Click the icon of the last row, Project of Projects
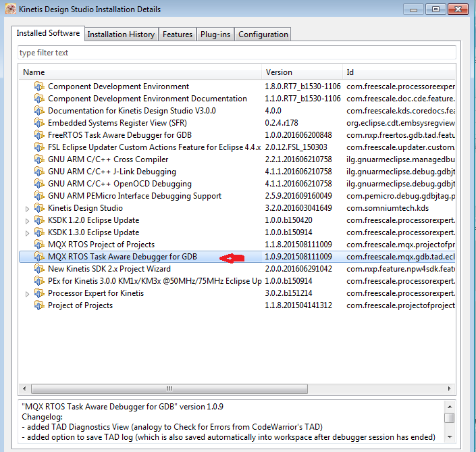The image size is (476, 452). [x=39, y=305]
